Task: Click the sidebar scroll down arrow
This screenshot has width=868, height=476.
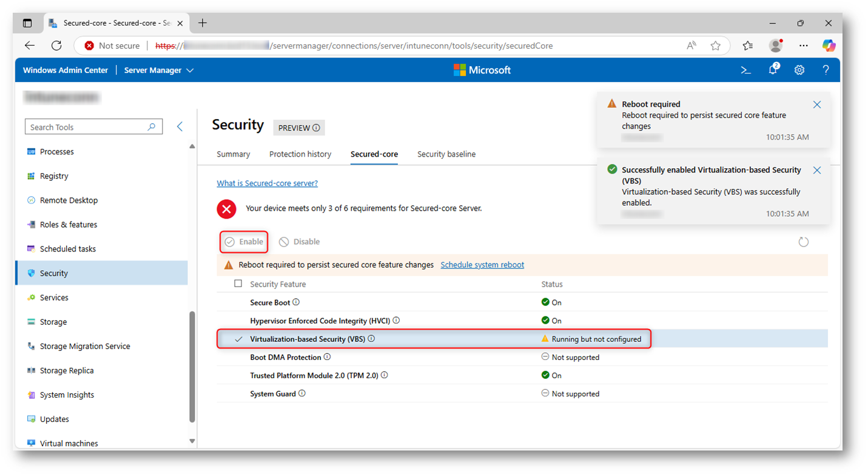Action: click(192, 441)
